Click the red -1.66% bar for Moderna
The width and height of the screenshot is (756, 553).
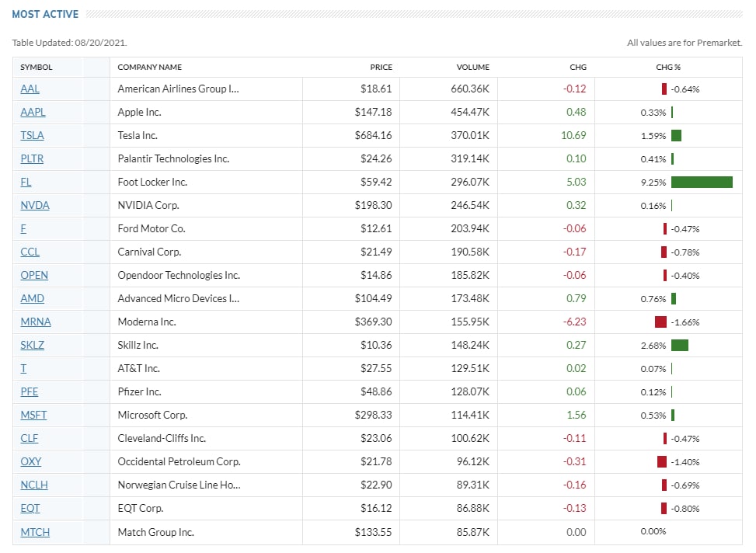pyautogui.click(x=660, y=322)
